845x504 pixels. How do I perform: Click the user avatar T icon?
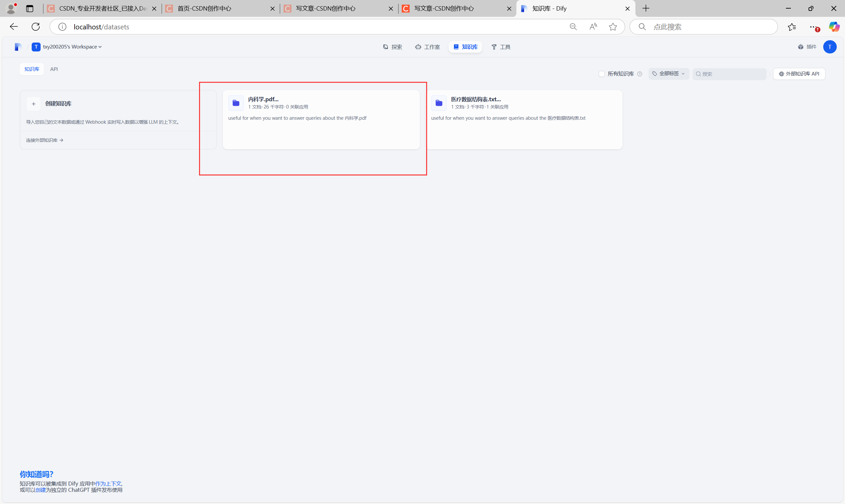[x=829, y=47]
